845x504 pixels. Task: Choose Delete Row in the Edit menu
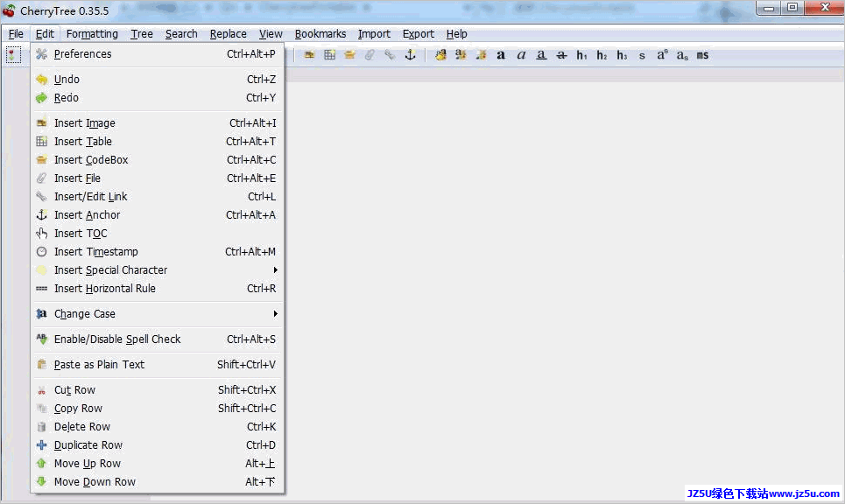157,426
